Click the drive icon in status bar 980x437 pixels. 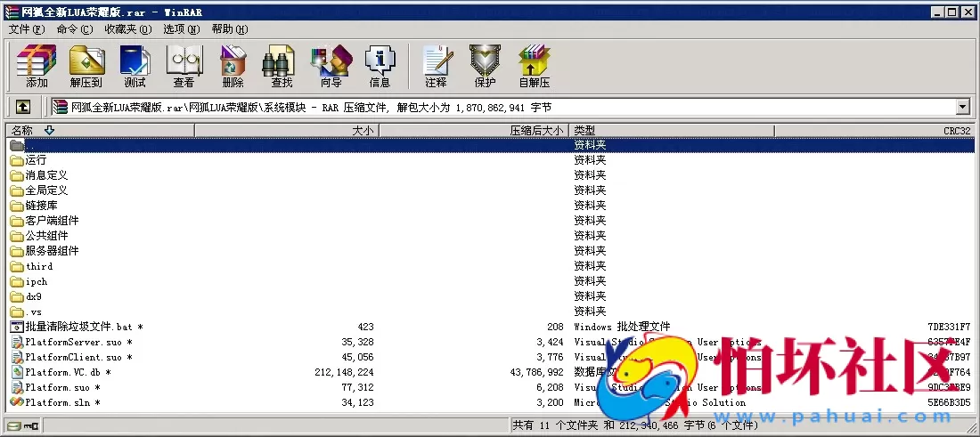[x=13, y=425]
